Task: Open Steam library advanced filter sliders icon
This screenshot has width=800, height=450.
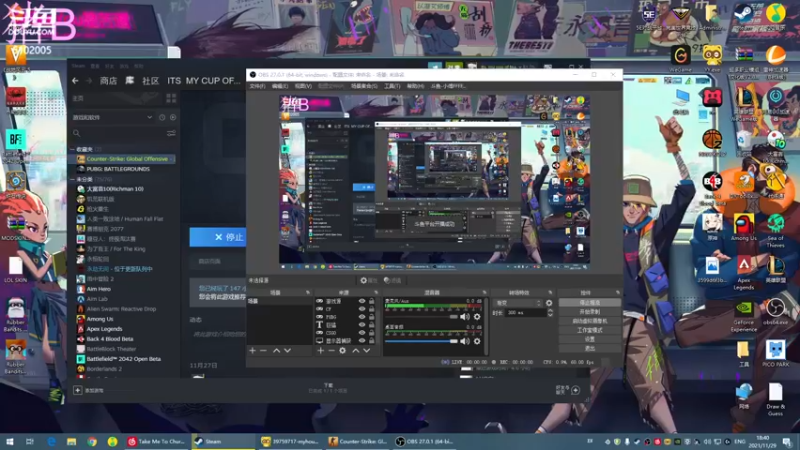Action: 171,133
